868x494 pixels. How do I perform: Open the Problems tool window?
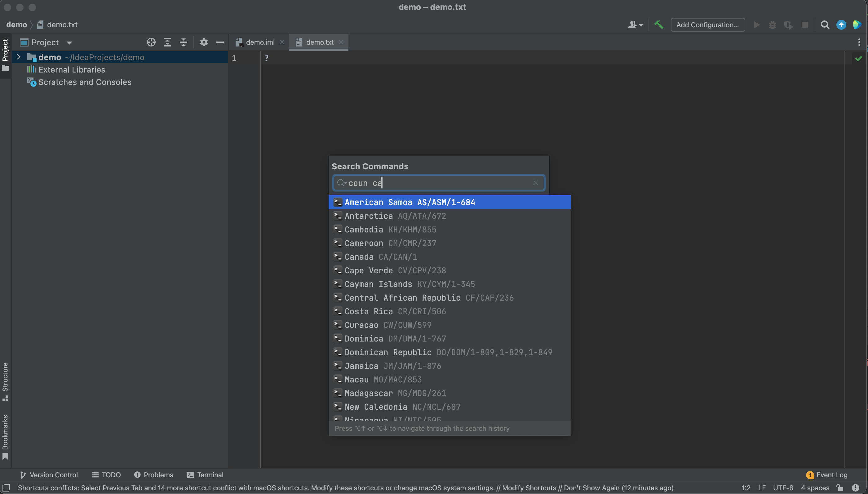pos(154,475)
